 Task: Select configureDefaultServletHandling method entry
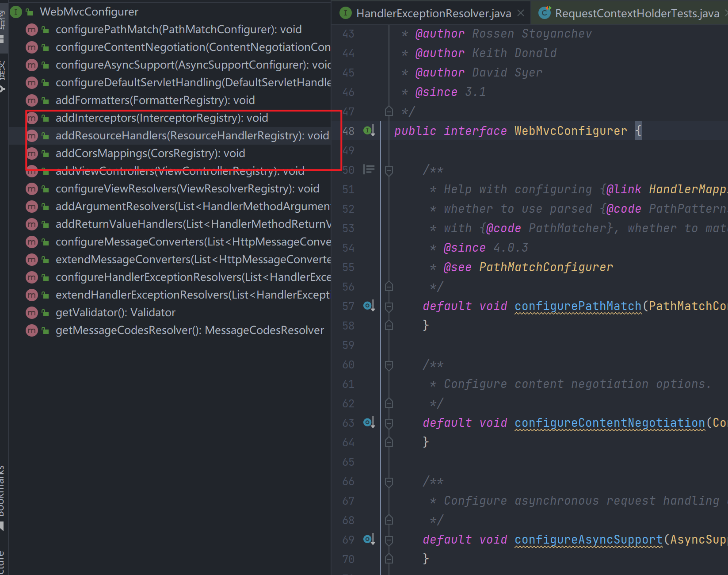click(x=193, y=83)
